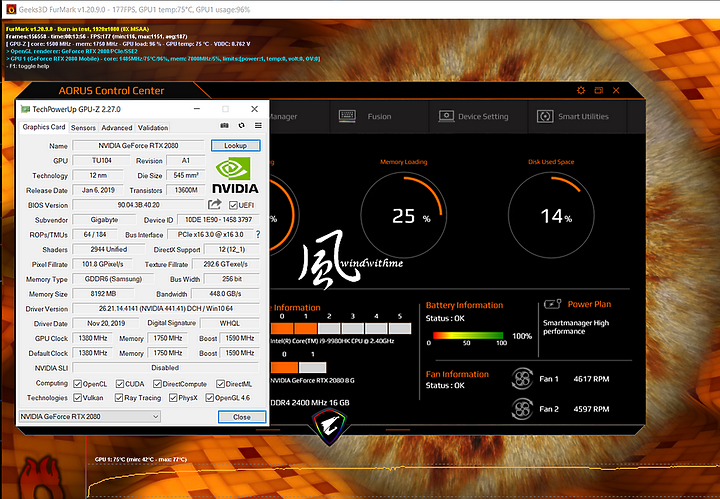Click the Smart Utilities icon

pyautogui.click(x=545, y=116)
